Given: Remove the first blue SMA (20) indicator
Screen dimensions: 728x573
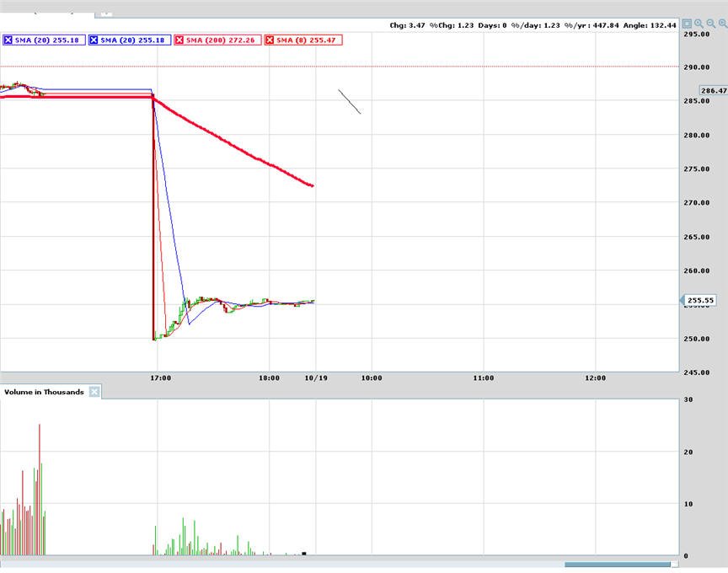Looking at the screenshot, I should click(8, 40).
